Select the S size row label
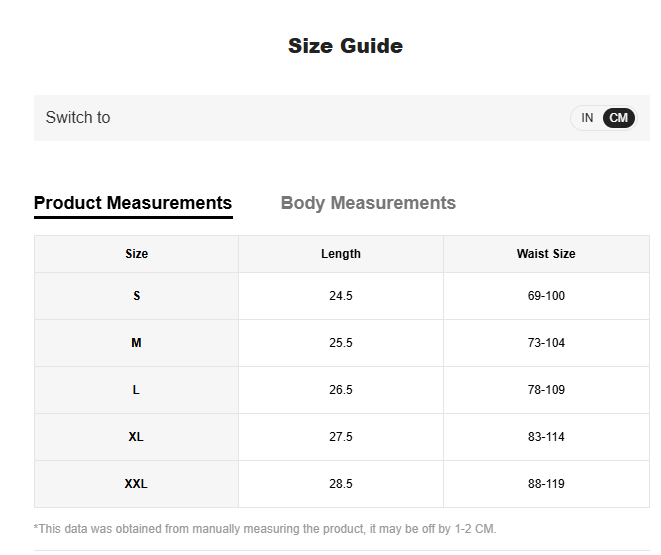661x555 pixels. 137,296
